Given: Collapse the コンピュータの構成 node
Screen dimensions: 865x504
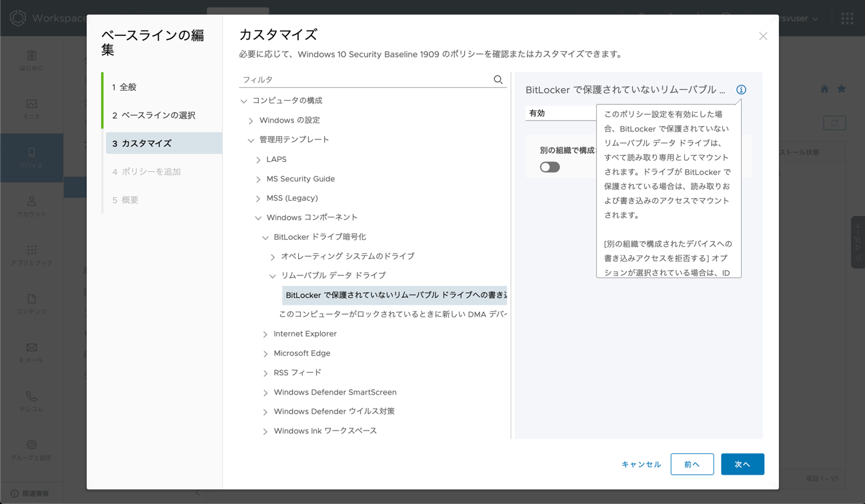Looking at the screenshot, I should 244,101.
